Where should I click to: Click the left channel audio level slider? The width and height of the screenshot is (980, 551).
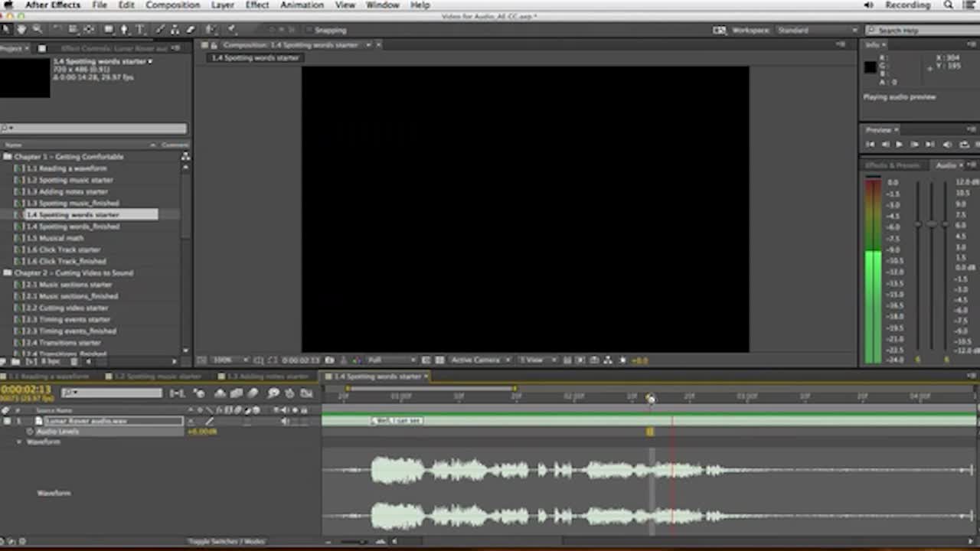coord(918,224)
